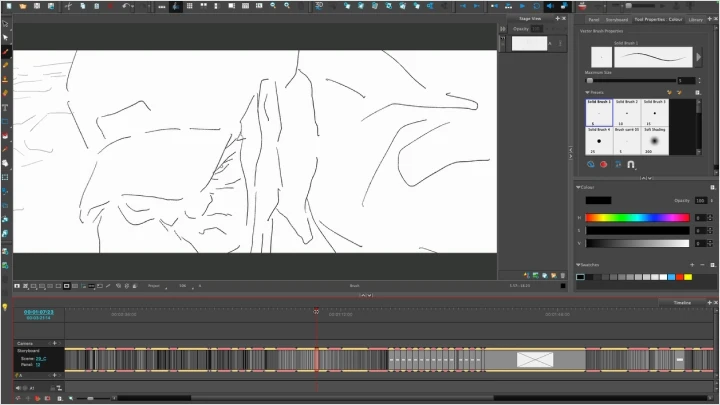
Task: Click the New project icon in the top toolbar
Action: 6,6
